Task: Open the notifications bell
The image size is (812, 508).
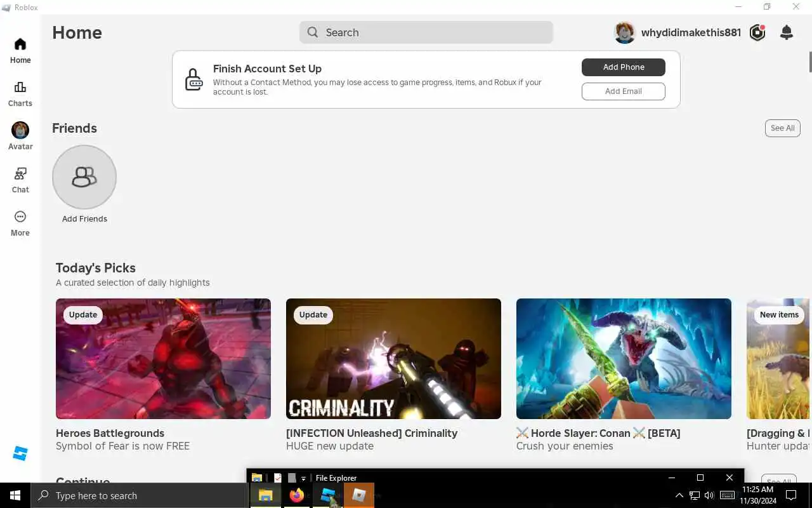Action: (x=787, y=32)
